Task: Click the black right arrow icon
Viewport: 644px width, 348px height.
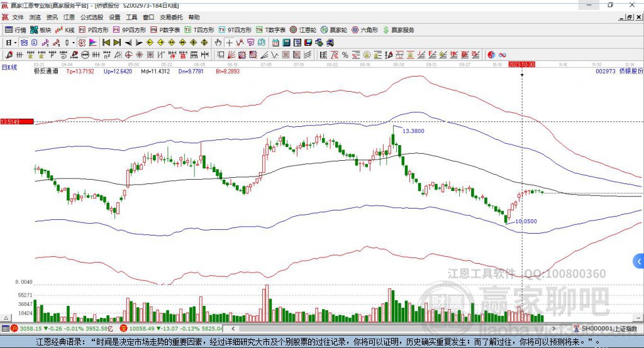Action: pyautogui.click(x=139, y=43)
